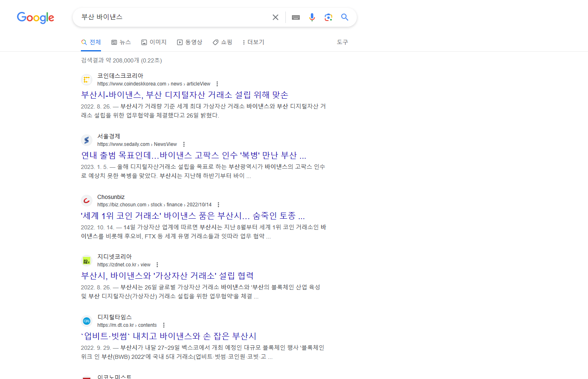Open the on-screen keyboard input tool

tap(296, 17)
